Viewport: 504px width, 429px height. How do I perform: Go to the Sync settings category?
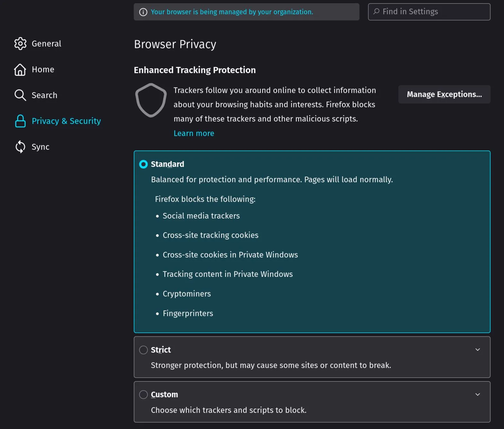coord(40,147)
